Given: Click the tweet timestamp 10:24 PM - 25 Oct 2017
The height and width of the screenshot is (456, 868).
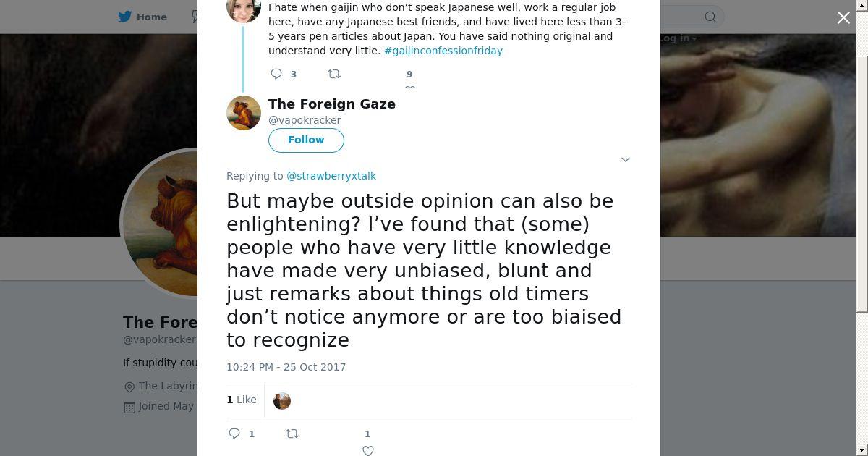Looking at the screenshot, I should pos(286,367).
